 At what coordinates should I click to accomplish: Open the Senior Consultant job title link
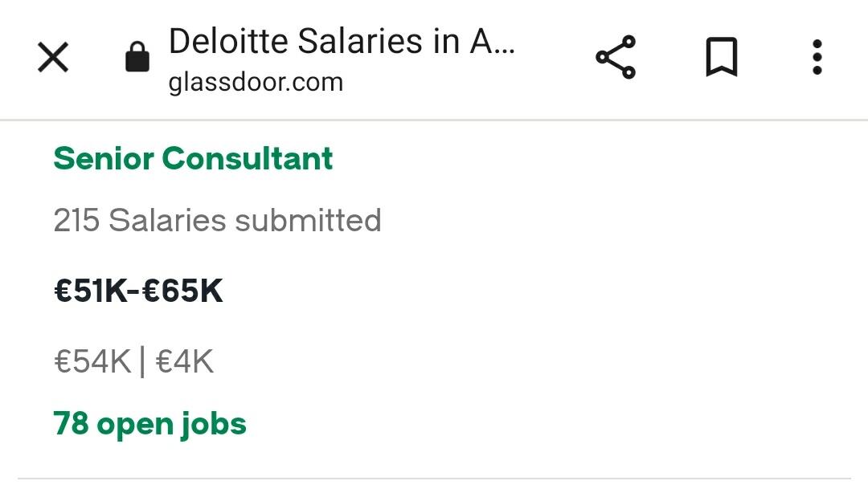193,158
